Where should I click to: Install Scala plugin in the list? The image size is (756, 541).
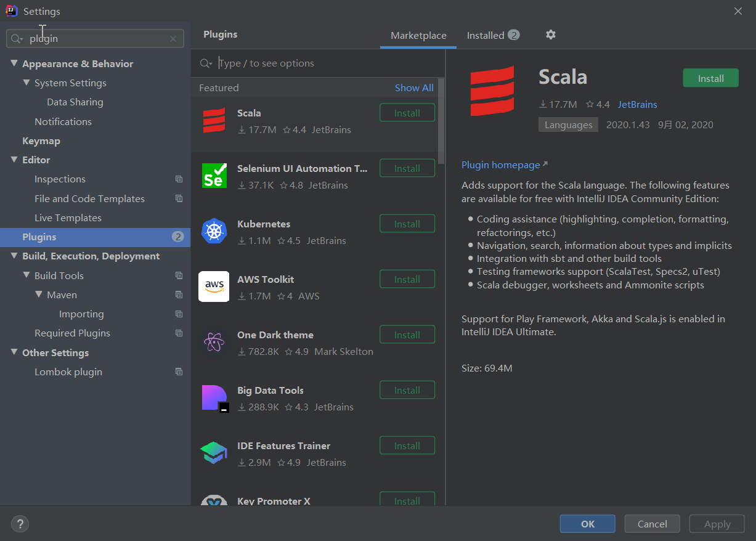point(407,113)
